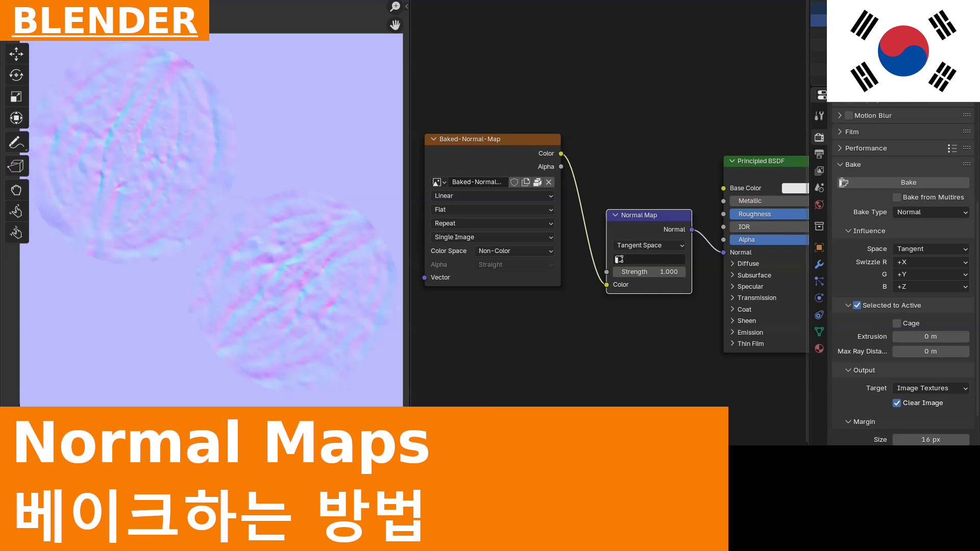Enable the Cage checkbox
Viewport: 980px width, 551px height.
[x=897, y=323]
